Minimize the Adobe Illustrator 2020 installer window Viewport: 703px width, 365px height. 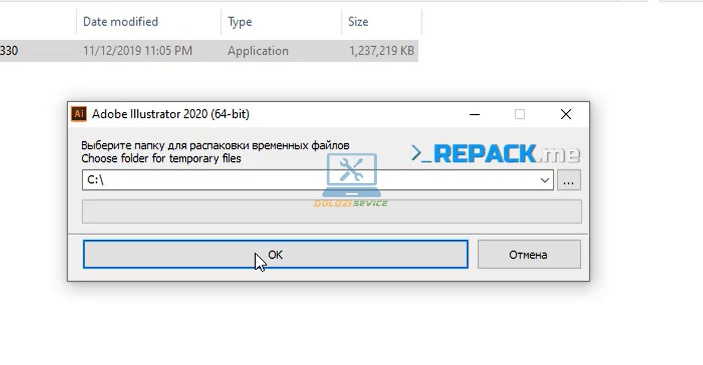coord(475,114)
